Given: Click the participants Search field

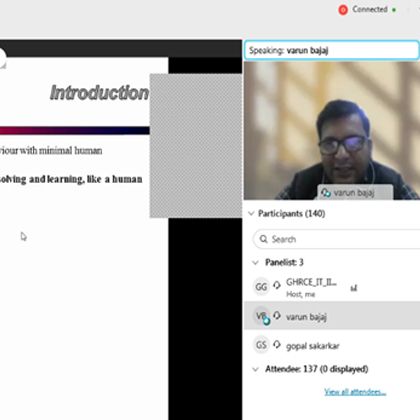Looking at the screenshot, I should click(x=336, y=239).
